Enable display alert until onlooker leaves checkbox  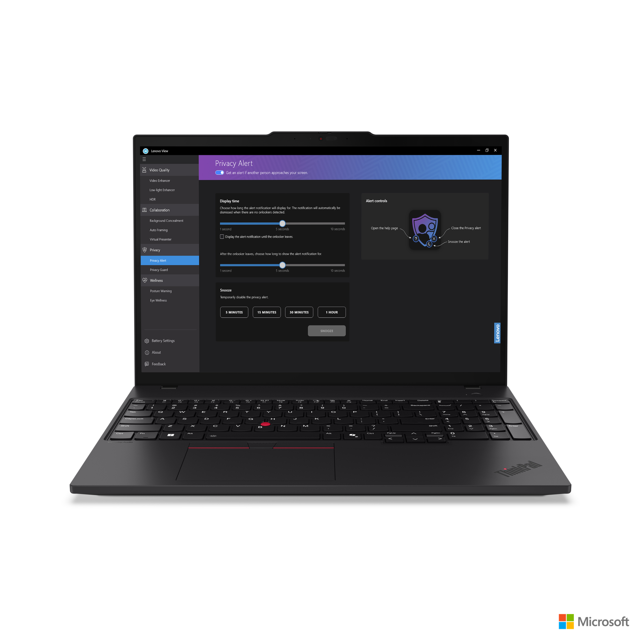pos(222,236)
